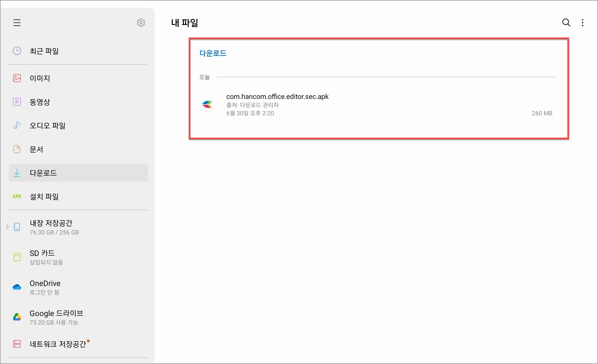The image size is (598, 364).
Task: Open Google 드라이브 entry
Action: [78, 317]
